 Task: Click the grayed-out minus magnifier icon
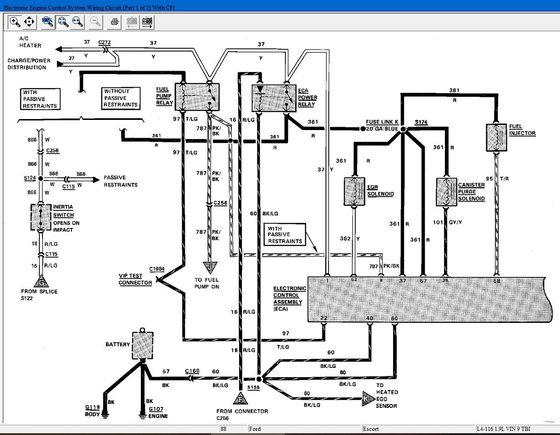point(95,22)
